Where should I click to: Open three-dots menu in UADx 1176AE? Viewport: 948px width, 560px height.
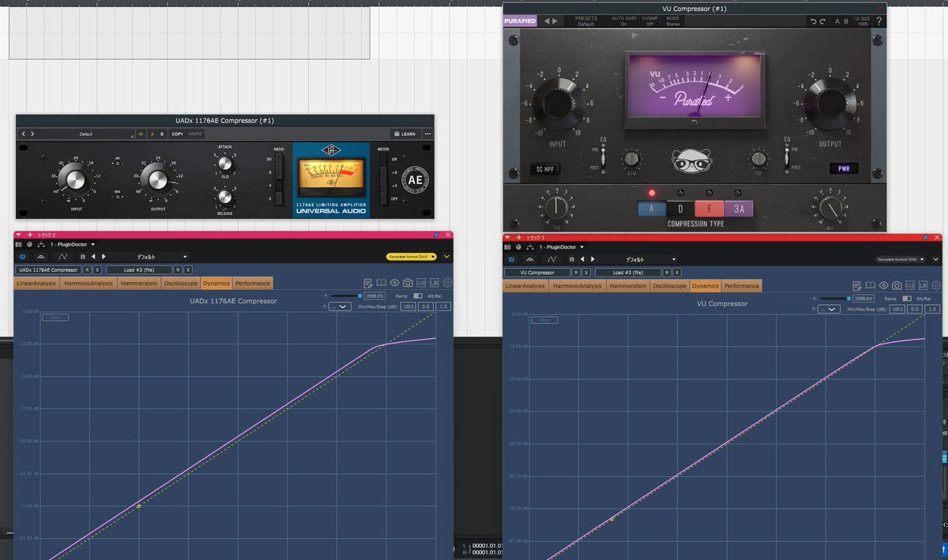pyautogui.click(x=427, y=134)
